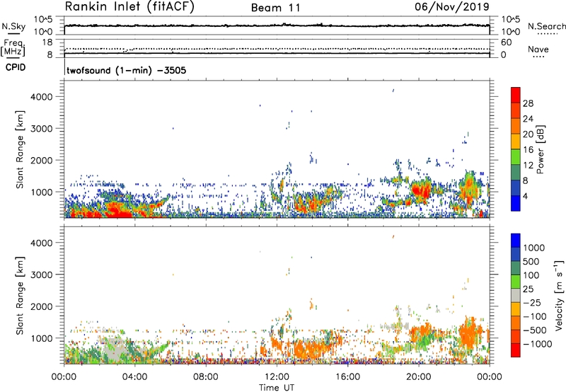Click the '60' tick on the Nave axis
The height and width of the screenshot is (392, 566).
pyautogui.click(x=506, y=42)
